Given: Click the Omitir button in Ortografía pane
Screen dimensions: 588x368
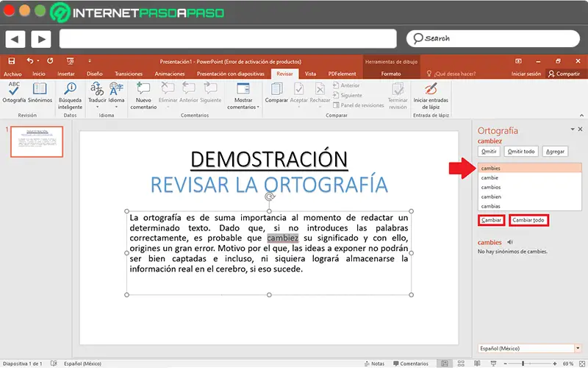Looking at the screenshot, I should tap(490, 151).
